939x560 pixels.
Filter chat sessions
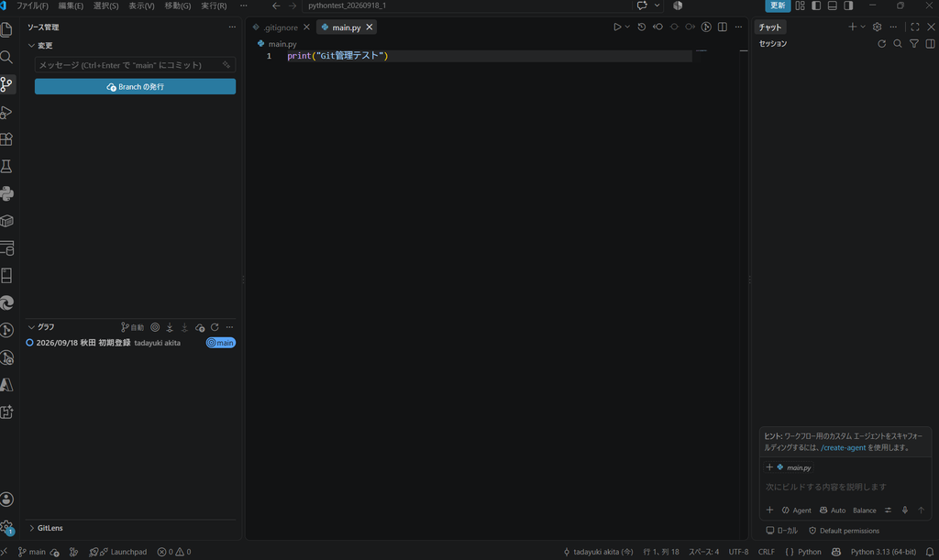(914, 44)
